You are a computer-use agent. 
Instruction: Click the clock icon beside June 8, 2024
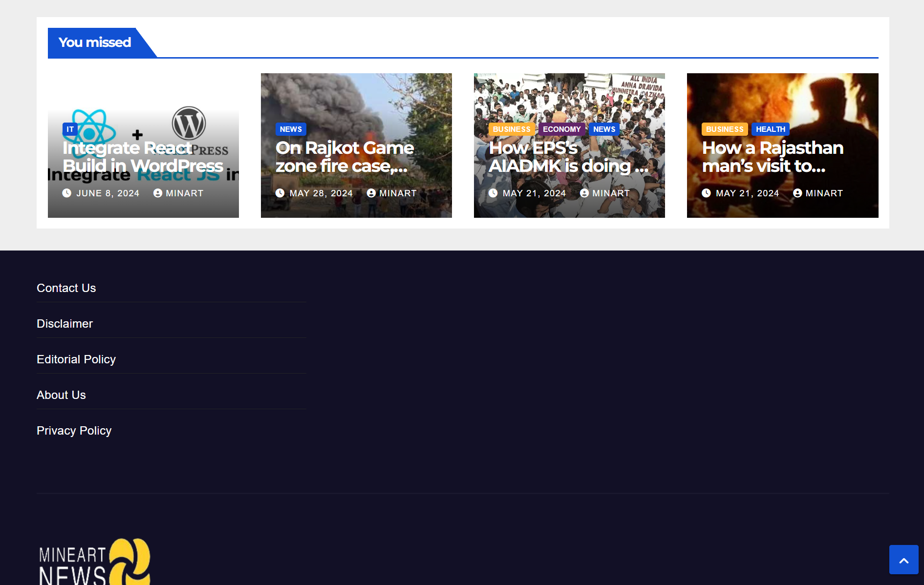(67, 193)
